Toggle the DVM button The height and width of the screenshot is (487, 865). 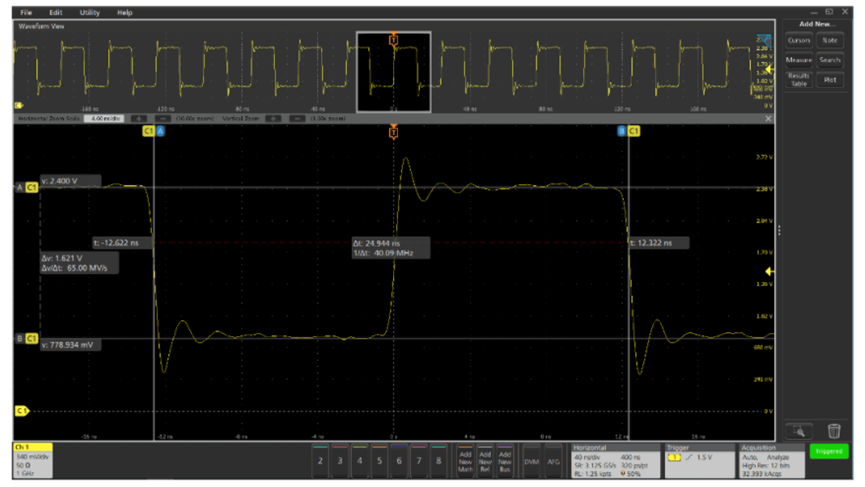[x=532, y=460]
